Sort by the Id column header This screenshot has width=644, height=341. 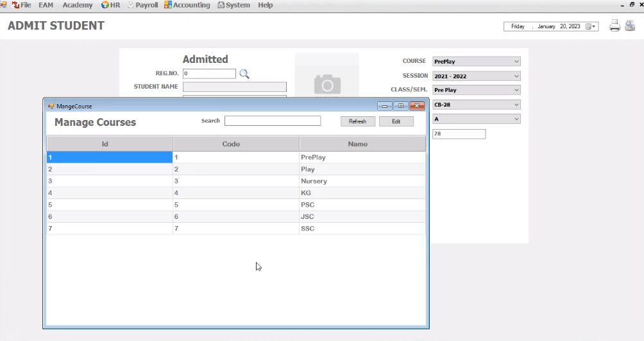pyautogui.click(x=110, y=144)
